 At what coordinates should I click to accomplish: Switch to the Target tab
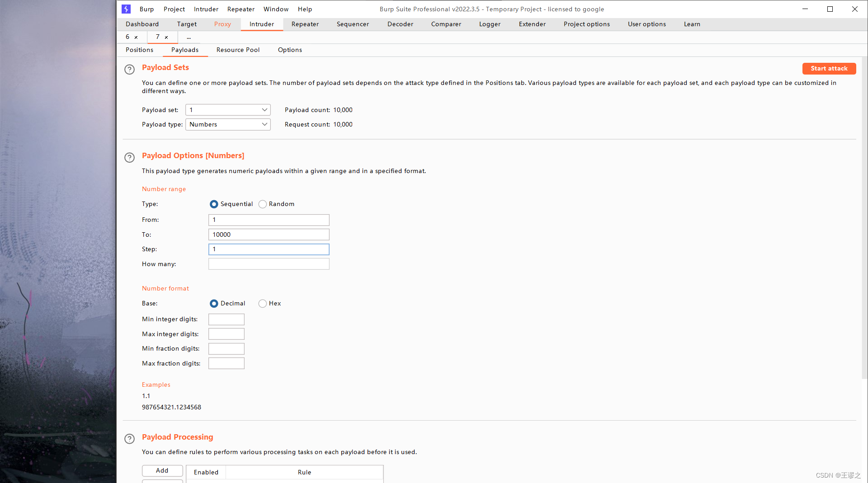point(187,24)
